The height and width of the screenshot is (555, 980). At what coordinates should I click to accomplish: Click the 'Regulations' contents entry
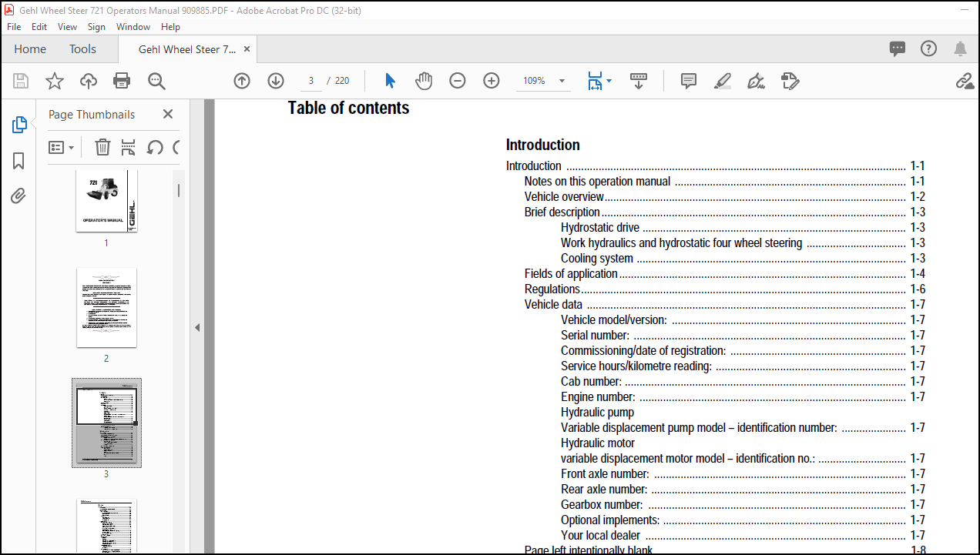(x=552, y=289)
